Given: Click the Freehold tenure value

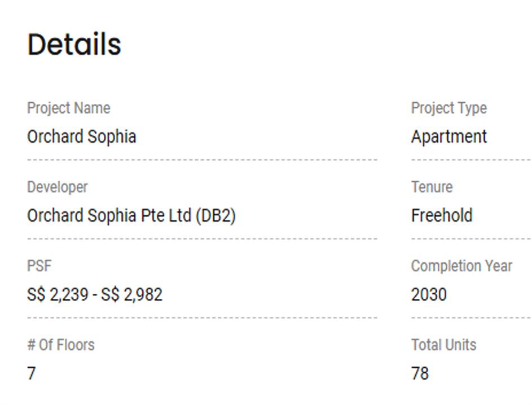Looking at the screenshot, I should (x=442, y=216).
